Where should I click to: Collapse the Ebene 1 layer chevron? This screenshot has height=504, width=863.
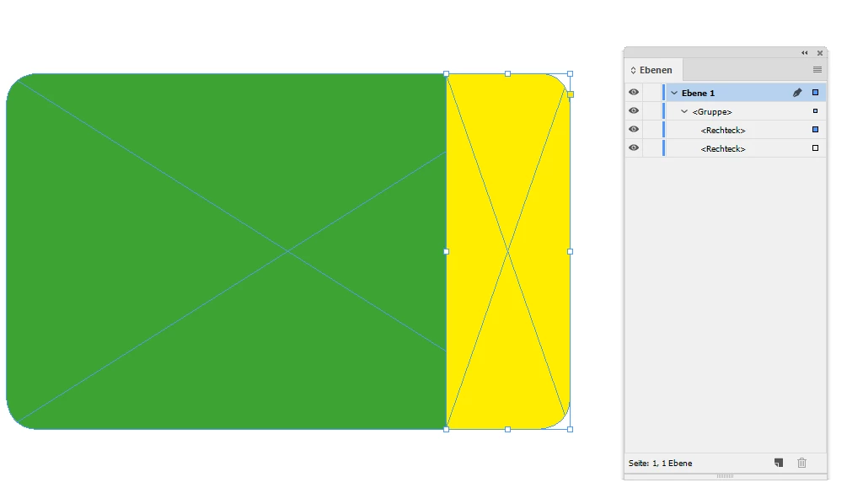[x=674, y=93]
